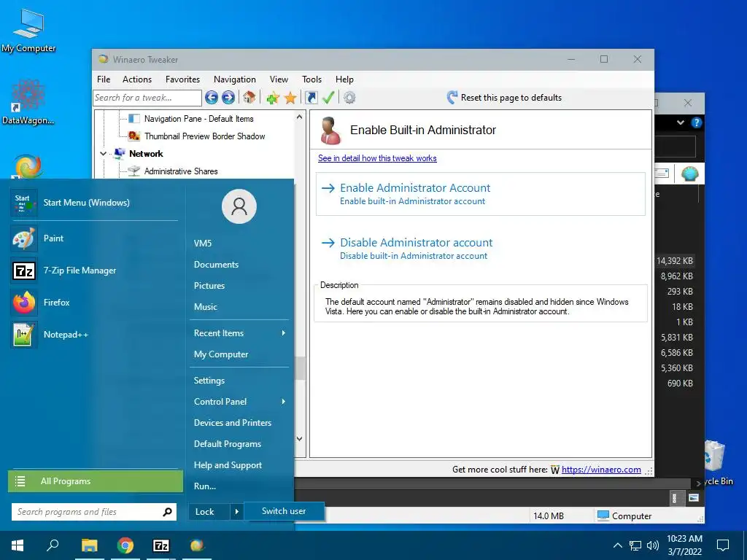Open the Help menu
747x560 pixels.
(344, 79)
